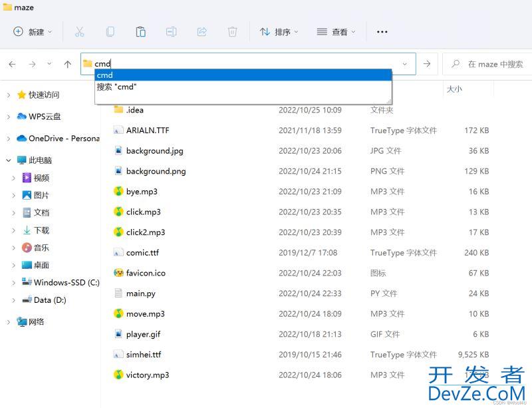The image size is (532, 408).
Task: Click the WPS cloud drive icon
Action: click(x=21, y=116)
